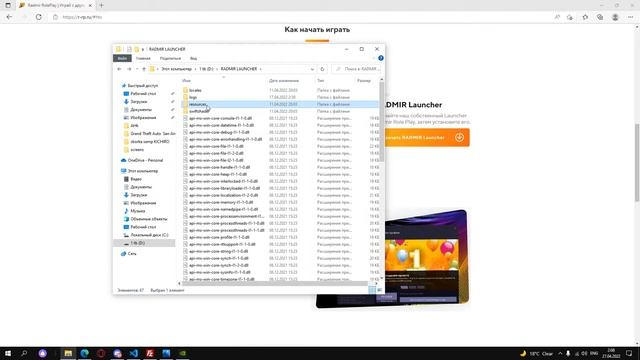Click the browser address bar
The image size is (640, 360).
pyautogui.click(x=302, y=17)
